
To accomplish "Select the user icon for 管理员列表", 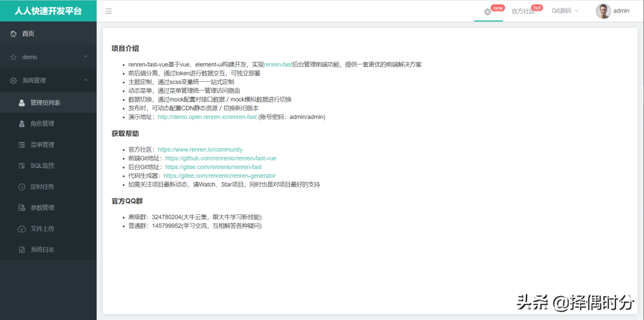I will 22,103.
